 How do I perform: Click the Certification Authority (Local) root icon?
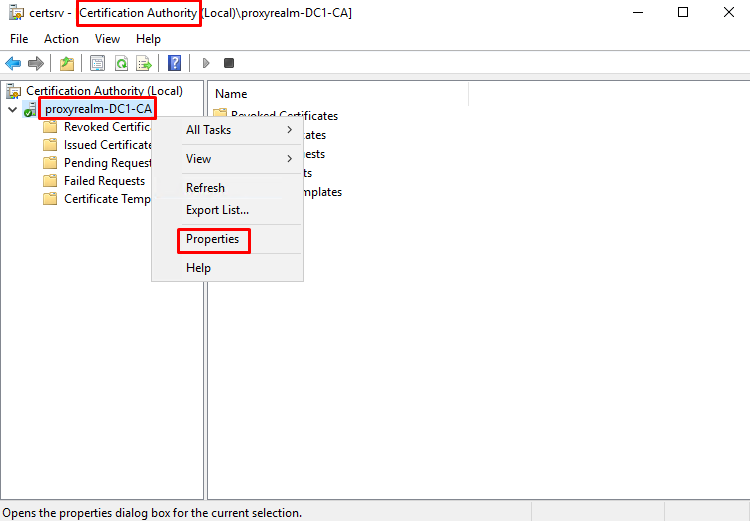13,91
